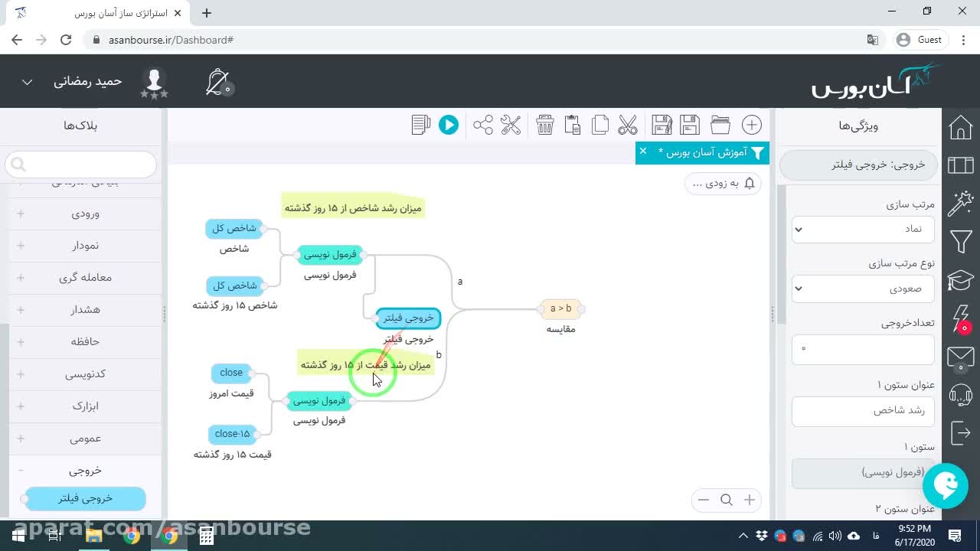Click the plus circle new strategy icon
Image resolution: width=980 pixels, height=551 pixels.
pos(752,125)
